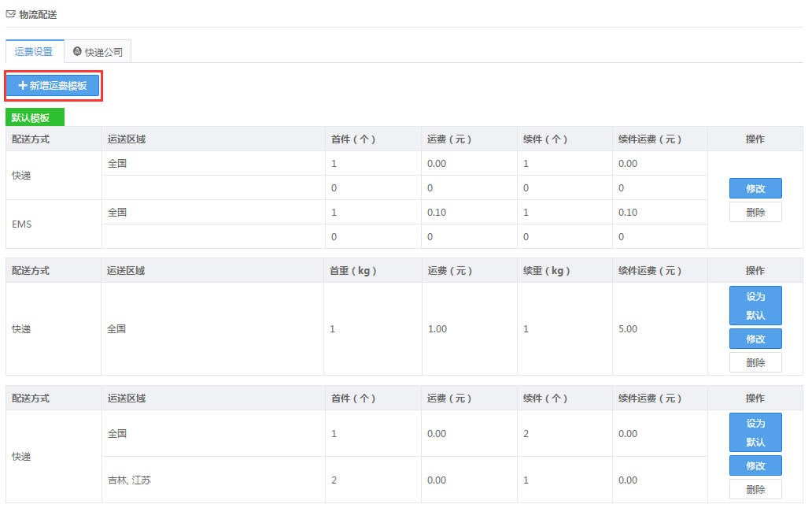Screen dimensions: 812x519
Task: Click the 首重（kg）column header
Action: (x=353, y=270)
